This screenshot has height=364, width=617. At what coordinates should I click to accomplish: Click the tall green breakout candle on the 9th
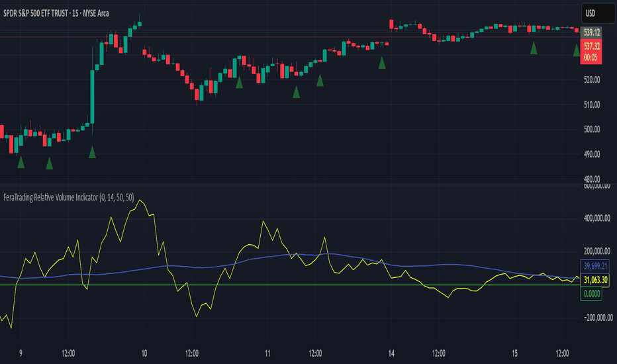coord(93,97)
